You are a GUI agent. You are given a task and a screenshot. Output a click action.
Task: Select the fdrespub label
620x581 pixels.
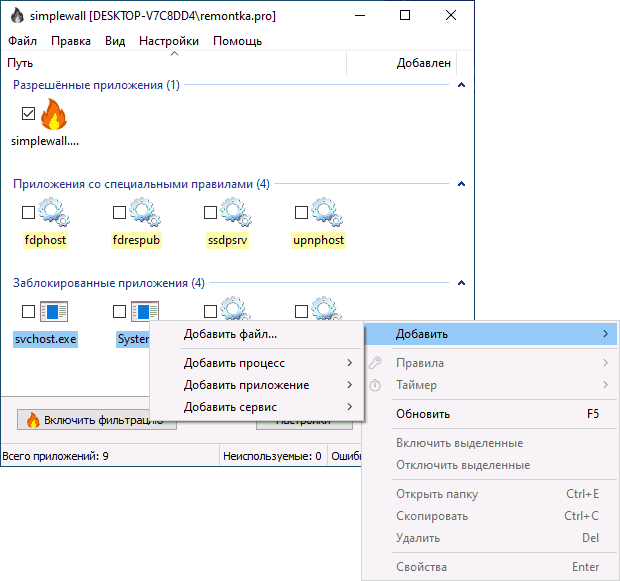point(136,240)
